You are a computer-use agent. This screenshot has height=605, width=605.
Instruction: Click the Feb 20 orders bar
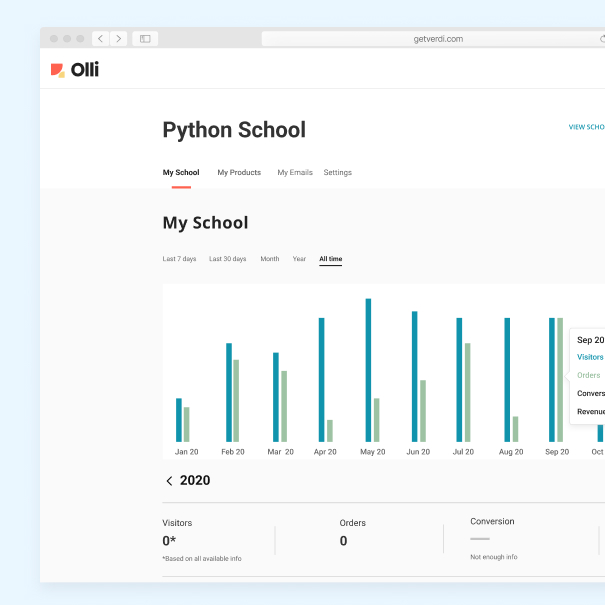[236, 401]
